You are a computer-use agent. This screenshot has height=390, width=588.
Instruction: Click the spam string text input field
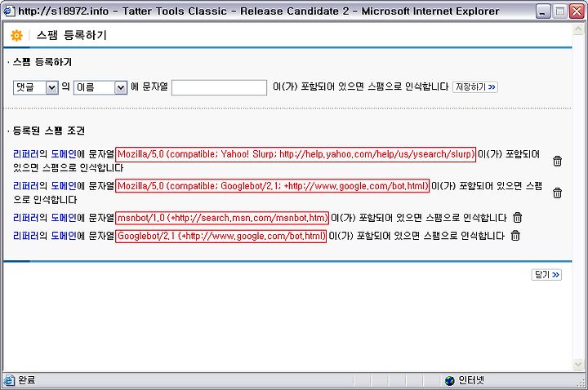tap(219, 87)
